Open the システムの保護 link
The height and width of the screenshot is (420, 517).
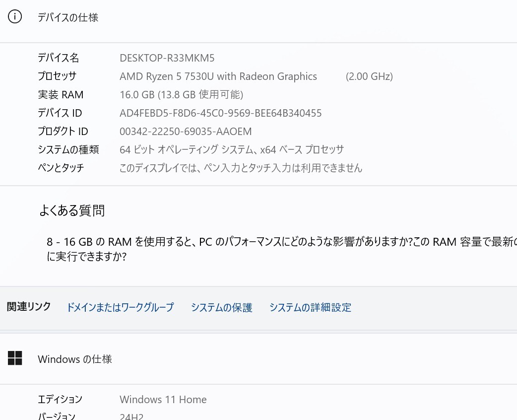pyautogui.click(x=222, y=307)
